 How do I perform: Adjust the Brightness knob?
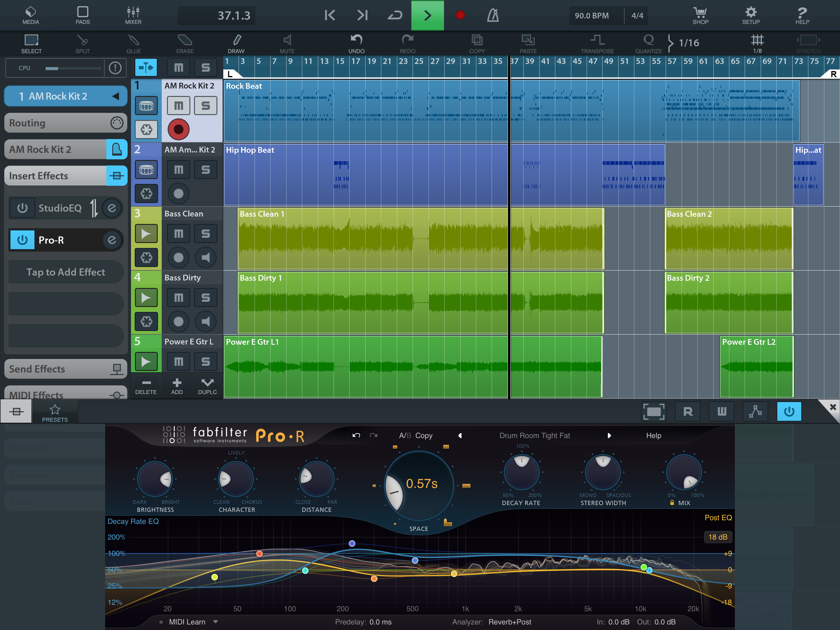click(x=155, y=479)
